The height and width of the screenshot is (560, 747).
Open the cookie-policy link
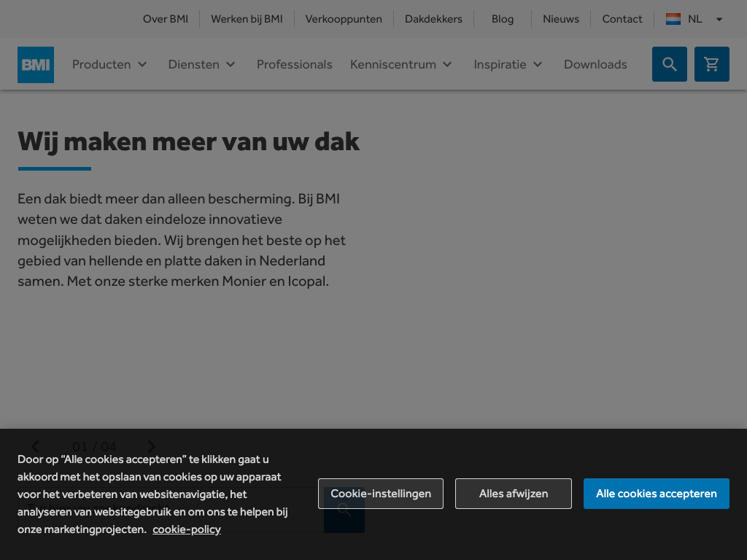click(x=186, y=529)
